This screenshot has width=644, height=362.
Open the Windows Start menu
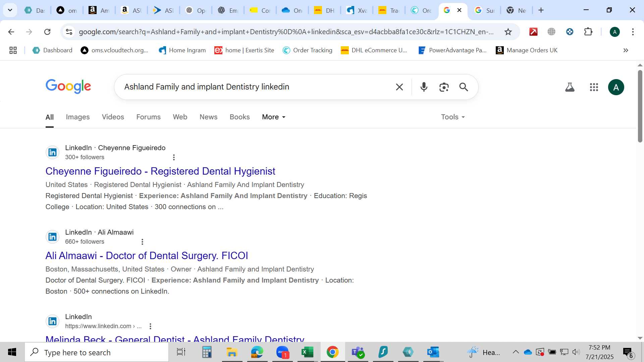[12, 352]
